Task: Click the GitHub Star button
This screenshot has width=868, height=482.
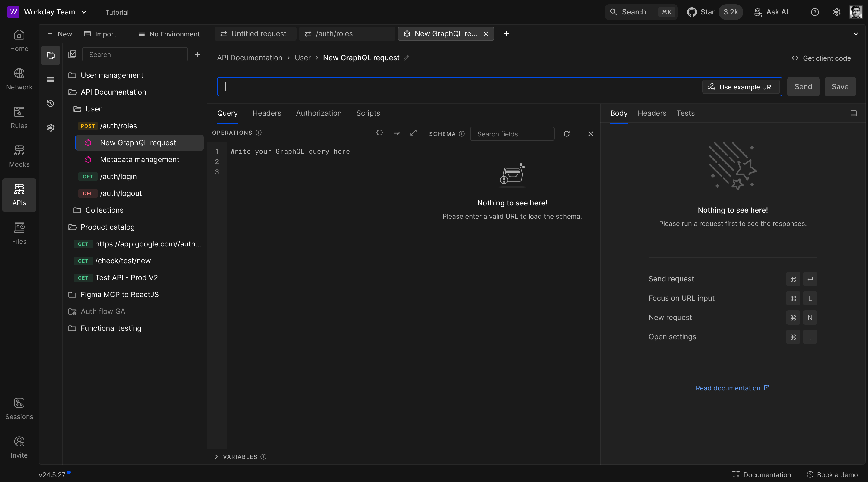Action: (714, 12)
